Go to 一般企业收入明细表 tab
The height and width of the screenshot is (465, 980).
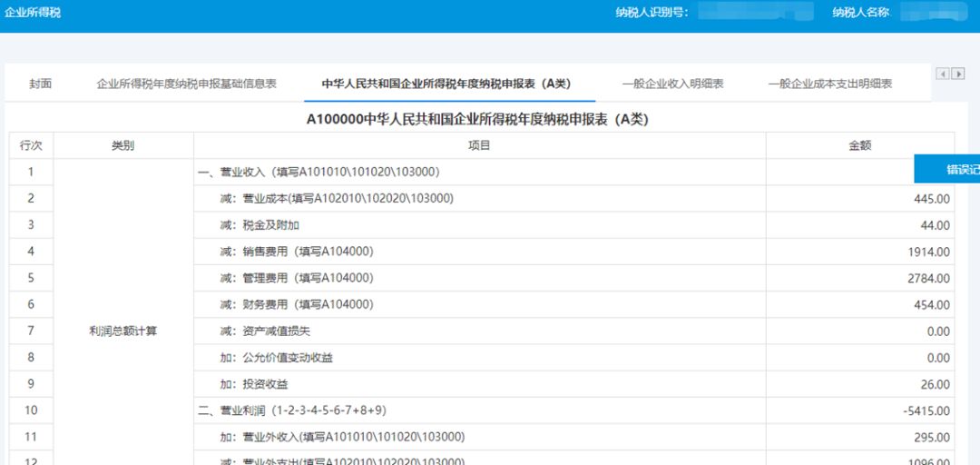pos(672,84)
